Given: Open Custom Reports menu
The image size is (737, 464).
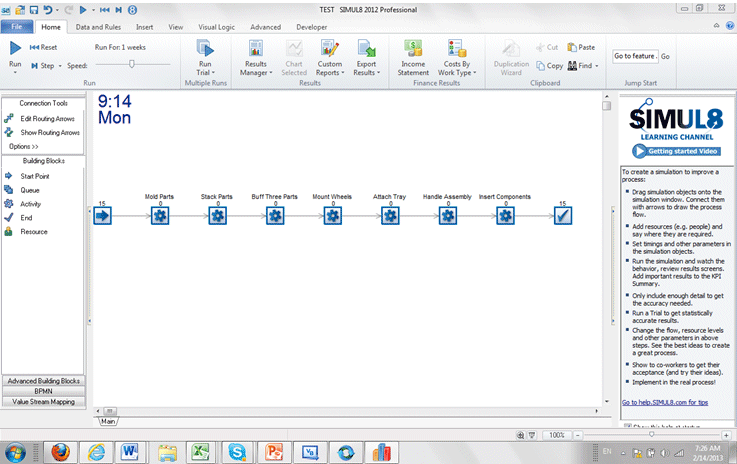Looking at the screenshot, I should coord(329,59).
